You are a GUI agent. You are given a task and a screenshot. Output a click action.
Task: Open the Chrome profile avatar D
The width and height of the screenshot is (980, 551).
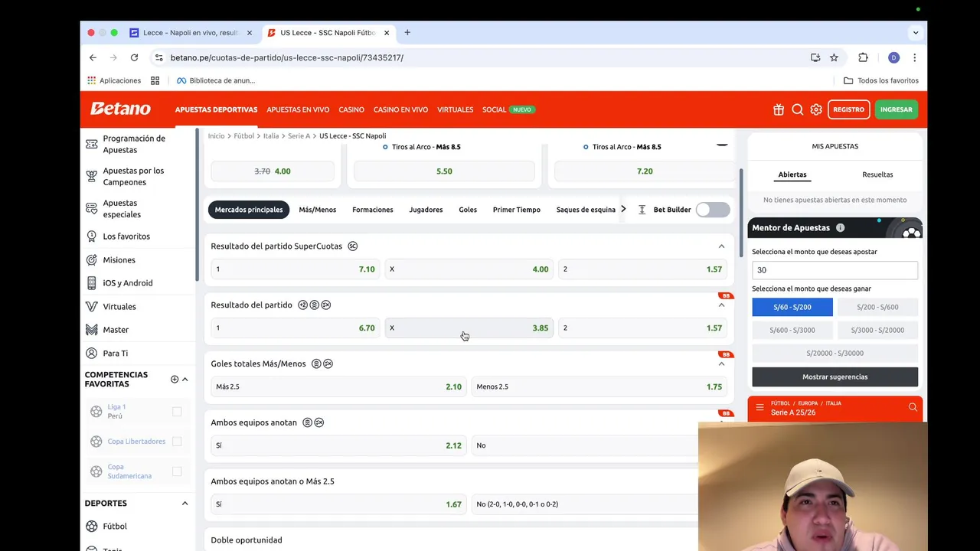pos(893,57)
